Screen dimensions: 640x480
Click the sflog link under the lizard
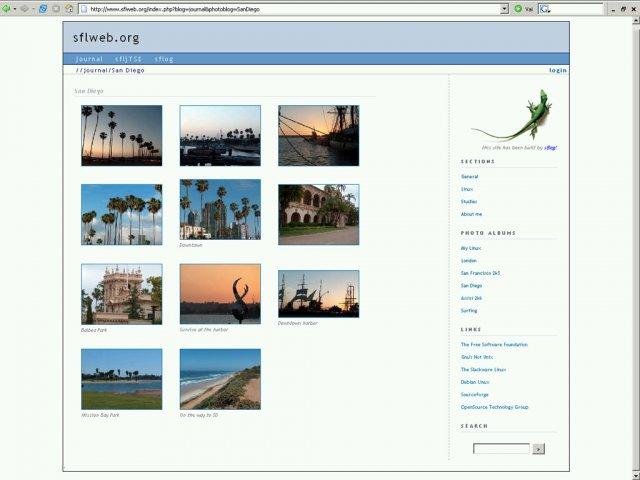[x=551, y=148]
